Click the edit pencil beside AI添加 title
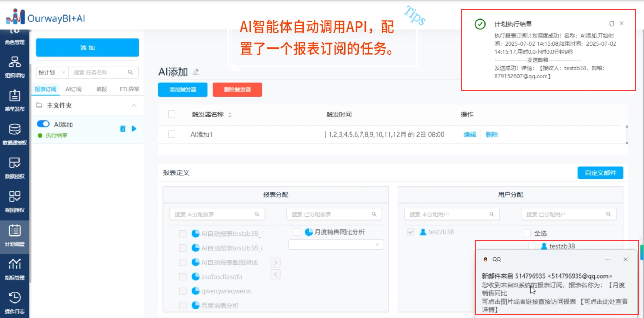Viewport: 644px width, 318px height. (196, 72)
